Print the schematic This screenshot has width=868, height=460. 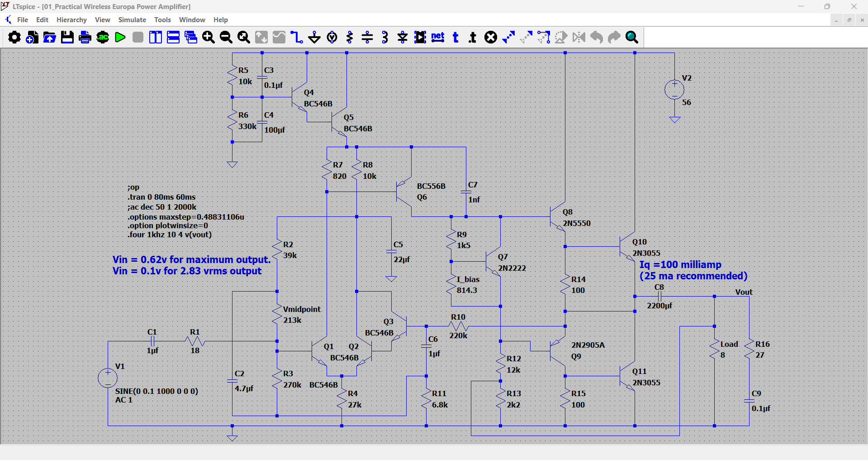point(85,37)
